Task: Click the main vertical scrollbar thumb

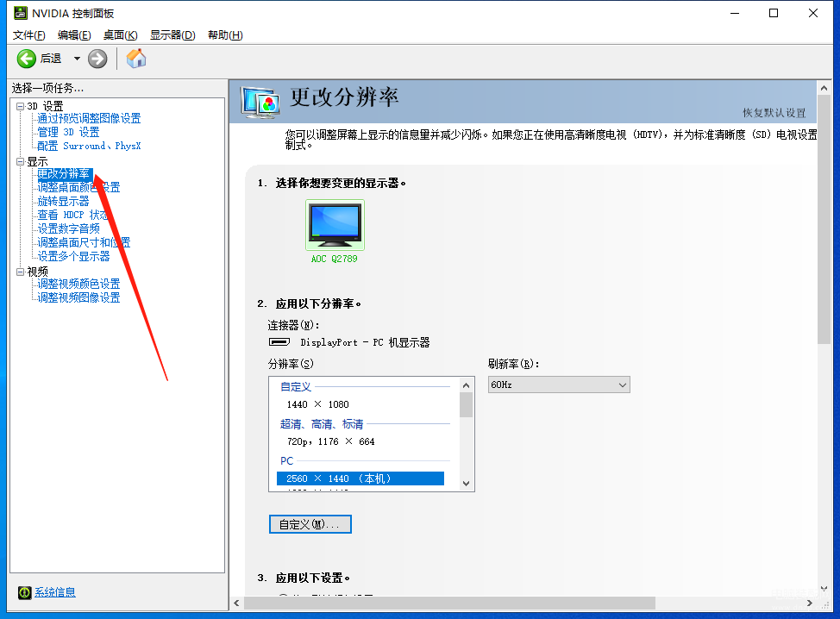Action: pyautogui.click(x=824, y=220)
